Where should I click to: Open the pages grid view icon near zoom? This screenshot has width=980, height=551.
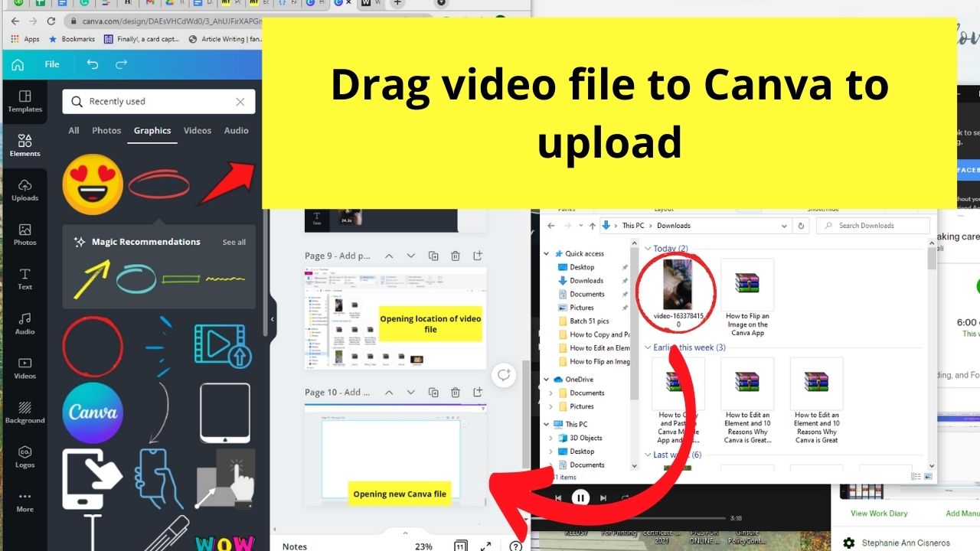(x=460, y=545)
